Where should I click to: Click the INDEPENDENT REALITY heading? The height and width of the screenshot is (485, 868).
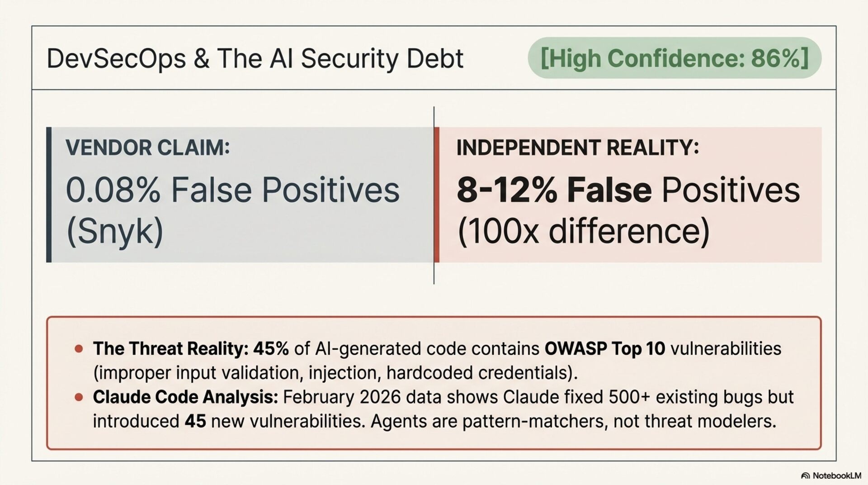(x=577, y=147)
